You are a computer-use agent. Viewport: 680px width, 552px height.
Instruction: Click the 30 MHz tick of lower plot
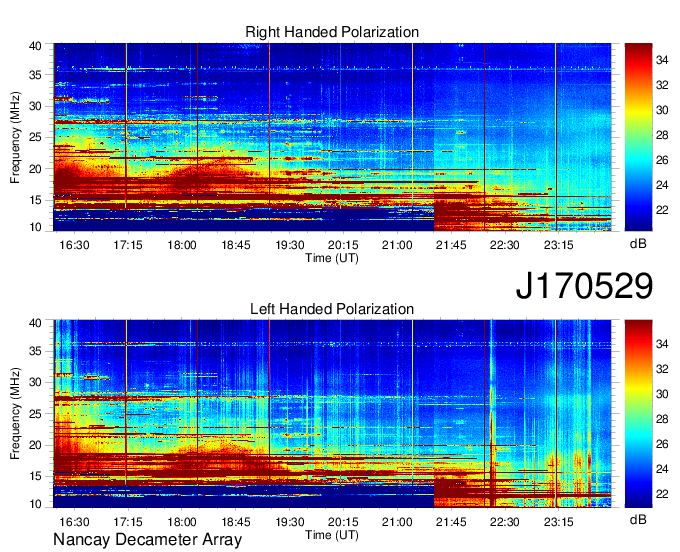point(35,382)
